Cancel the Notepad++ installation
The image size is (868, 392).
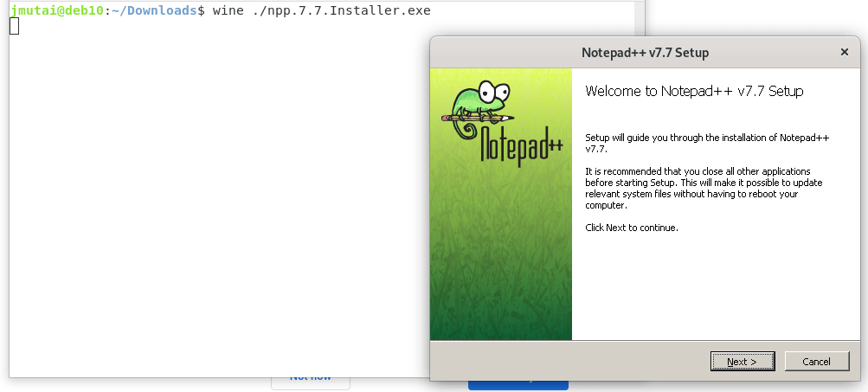coord(817,362)
